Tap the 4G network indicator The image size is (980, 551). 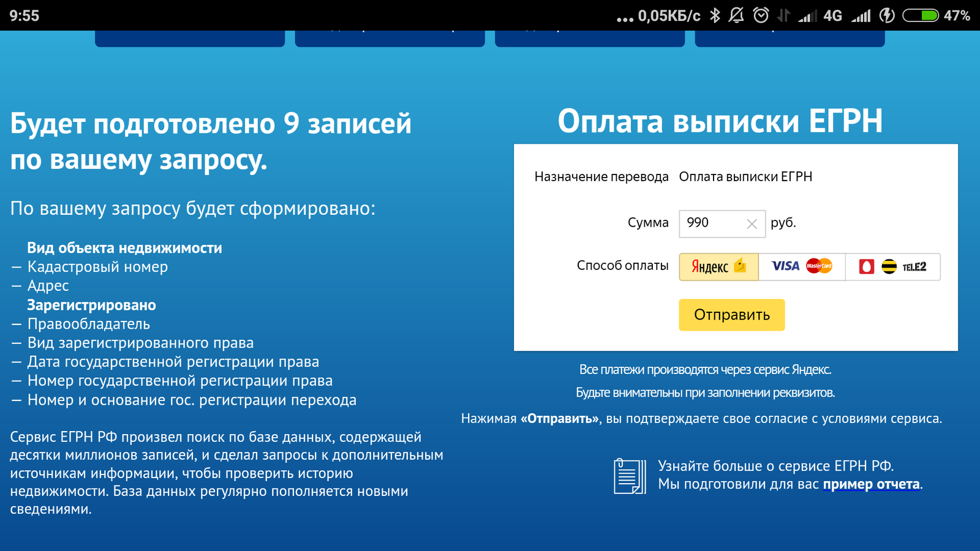[832, 16]
